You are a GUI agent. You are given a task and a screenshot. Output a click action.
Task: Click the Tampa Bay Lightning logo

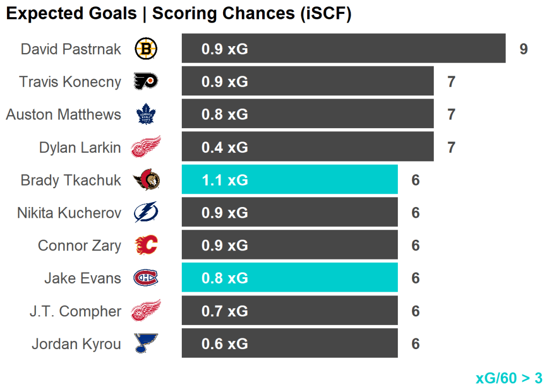pyautogui.click(x=146, y=212)
